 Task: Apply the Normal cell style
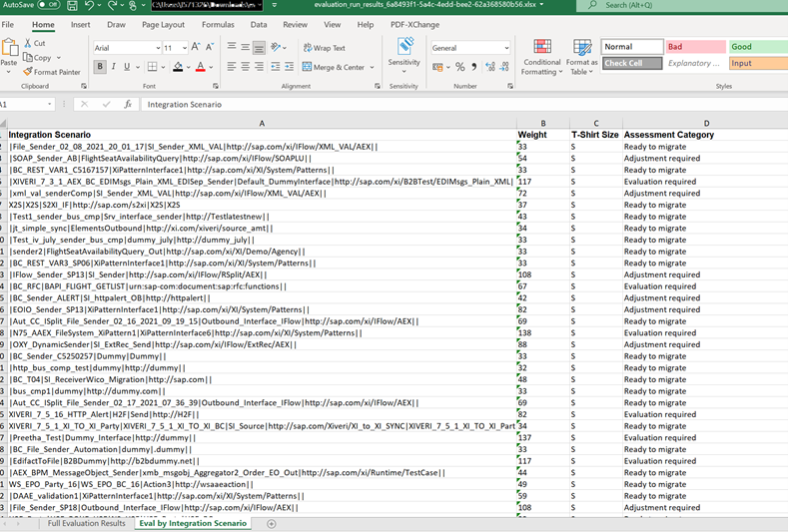(x=632, y=47)
